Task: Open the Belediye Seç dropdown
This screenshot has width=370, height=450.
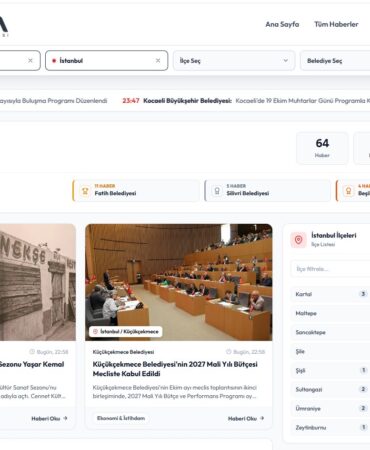Action: point(335,61)
